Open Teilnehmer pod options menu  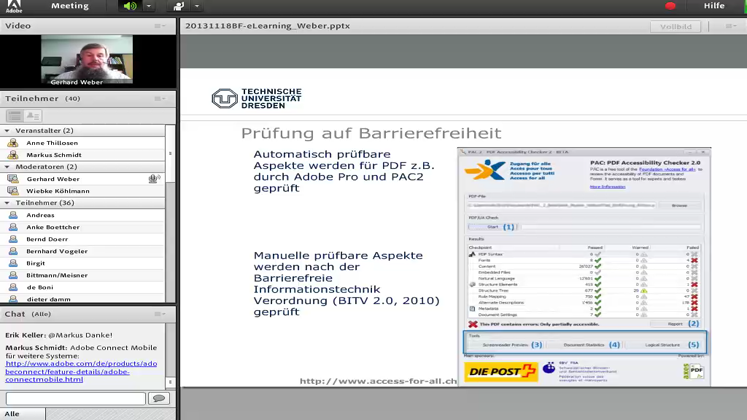(x=160, y=99)
